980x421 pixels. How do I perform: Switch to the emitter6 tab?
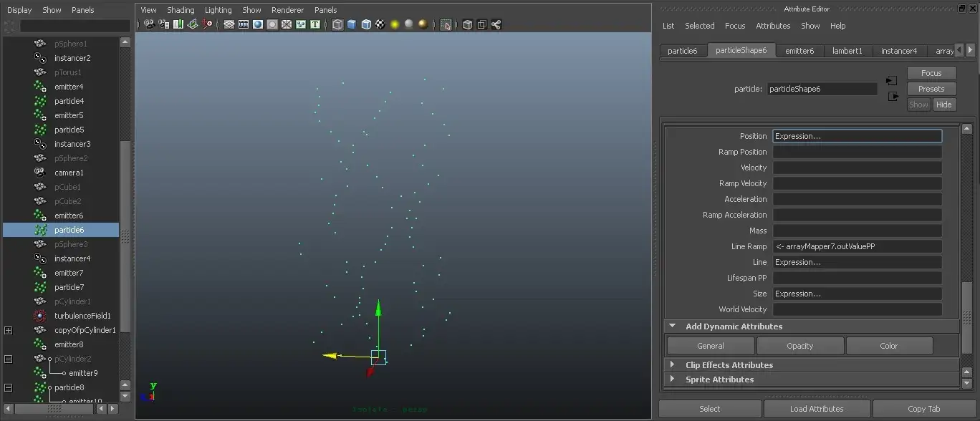799,51
